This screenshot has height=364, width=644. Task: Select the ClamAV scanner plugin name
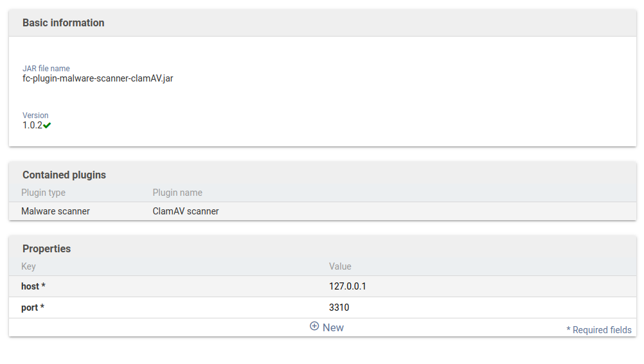click(186, 211)
